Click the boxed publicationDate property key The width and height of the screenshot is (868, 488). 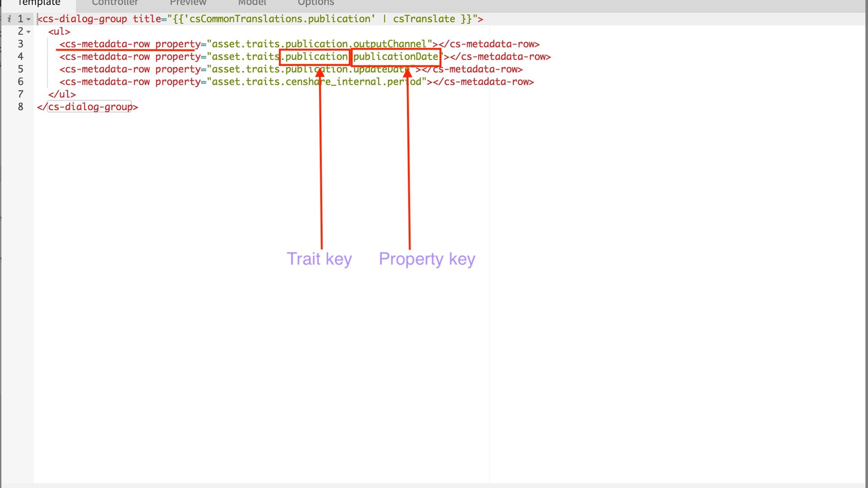click(396, 57)
